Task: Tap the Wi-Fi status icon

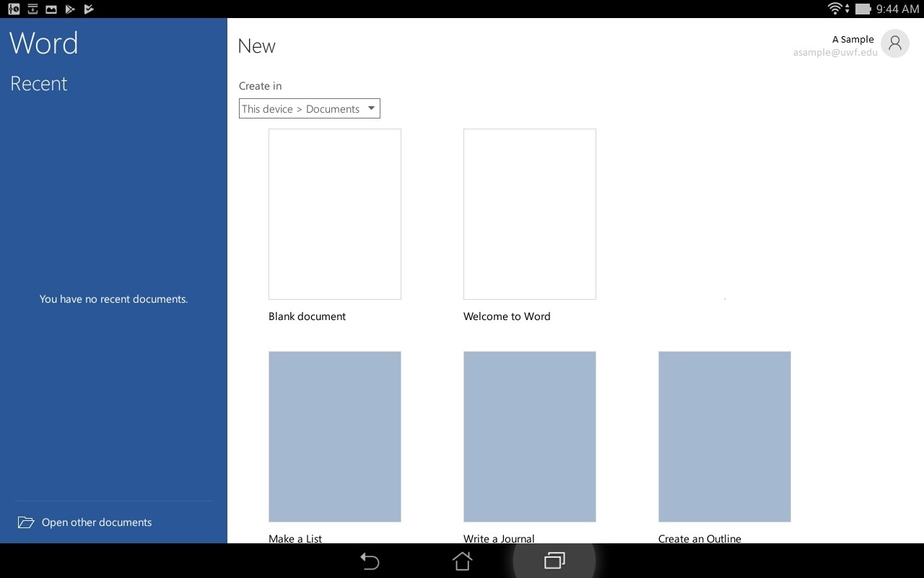Action: [x=836, y=9]
